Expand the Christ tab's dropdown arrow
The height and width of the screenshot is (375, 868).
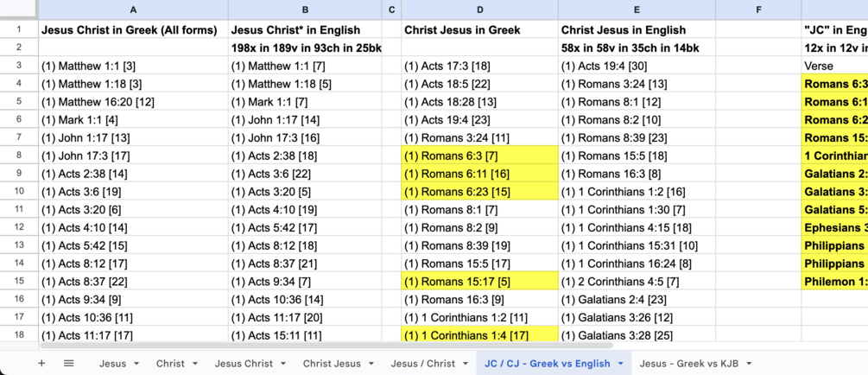tap(195, 364)
